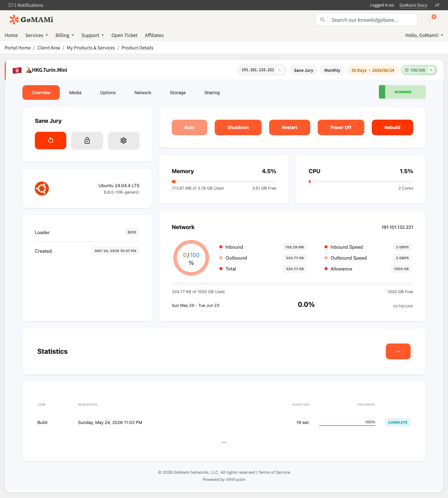
Task: Click the Ubuntu logo icon
Action: tap(42, 189)
